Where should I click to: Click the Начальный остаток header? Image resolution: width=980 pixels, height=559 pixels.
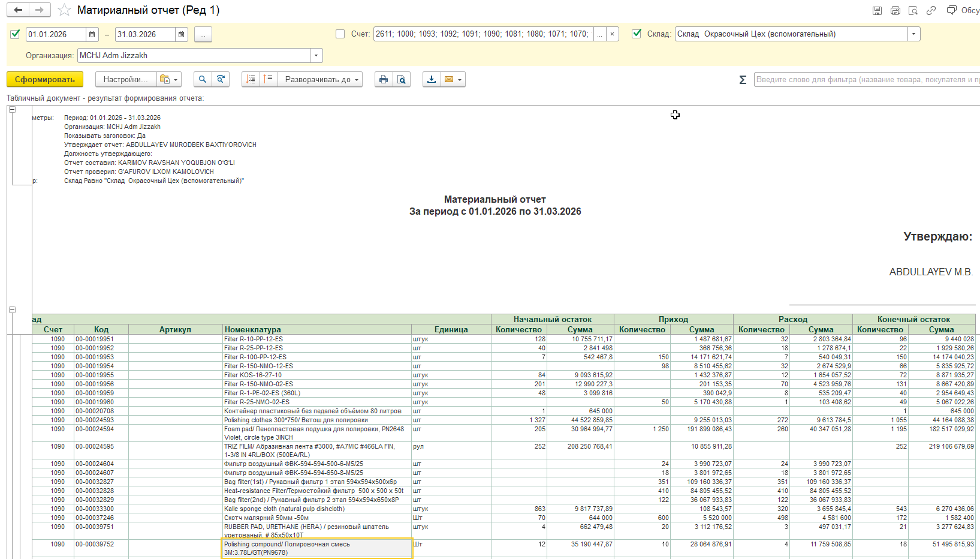coord(553,319)
